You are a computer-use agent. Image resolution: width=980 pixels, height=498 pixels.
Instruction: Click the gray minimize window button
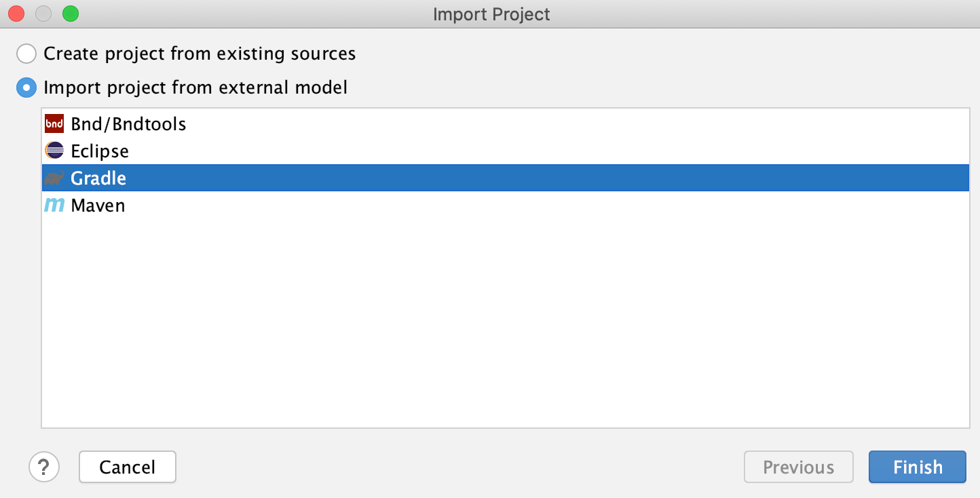pos(43,14)
